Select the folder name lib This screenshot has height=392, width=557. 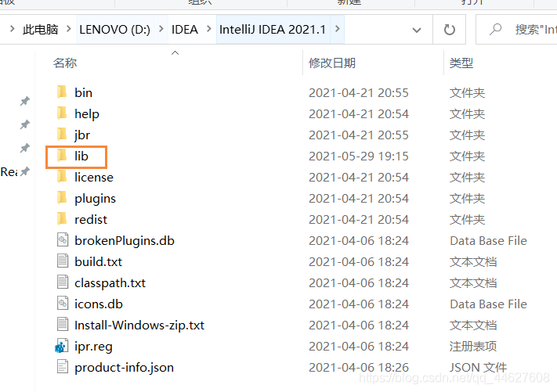pos(81,156)
